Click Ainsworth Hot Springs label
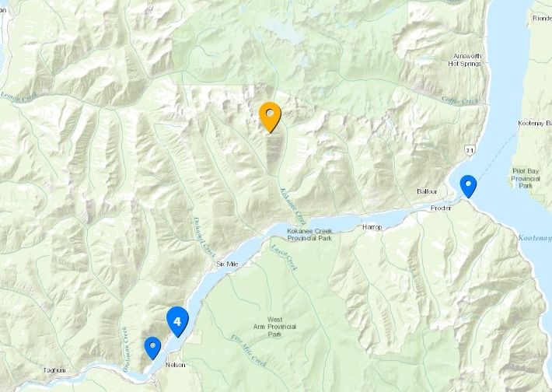552x392 pixels. (x=465, y=60)
